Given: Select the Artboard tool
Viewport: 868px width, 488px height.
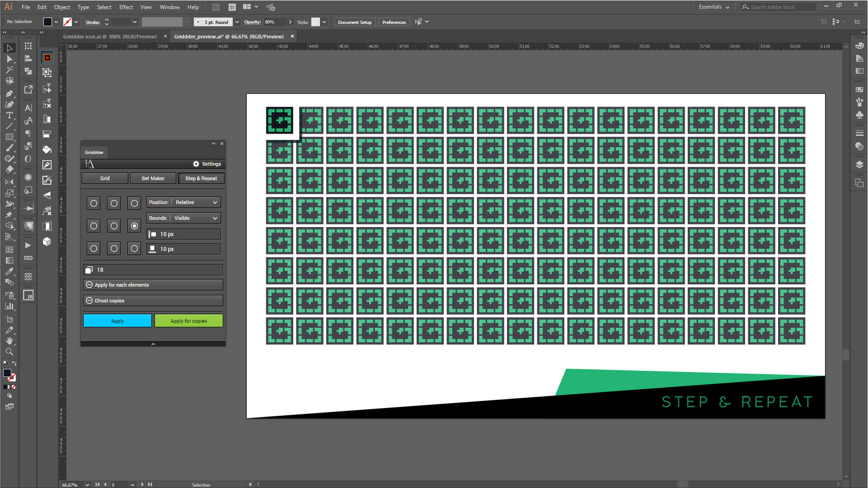Looking at the screenshot, I should (9, 319).
